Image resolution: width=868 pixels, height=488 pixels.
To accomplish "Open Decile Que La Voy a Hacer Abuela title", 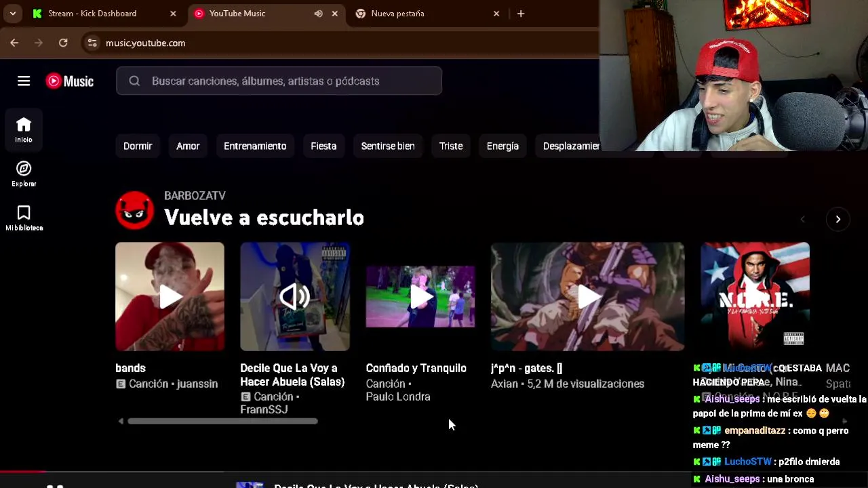I will tap(292, 375).
